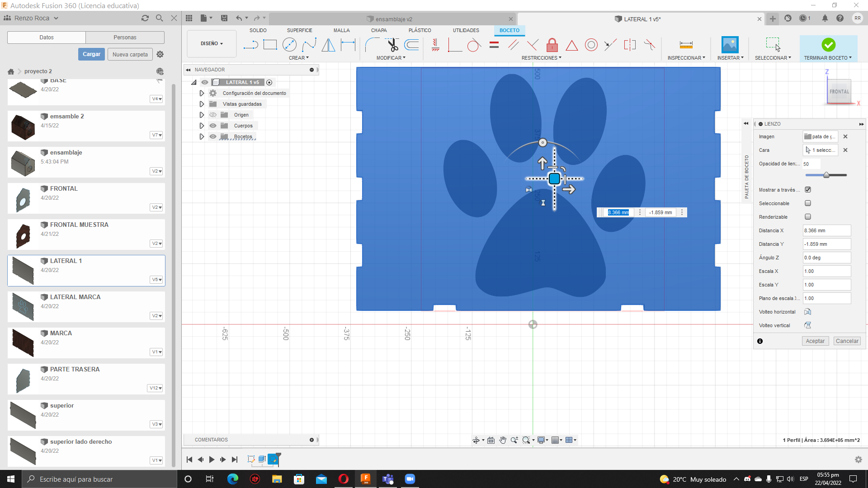Toggle the Mostrar a través checkbox
868x488 pixels.
[x=808, y=190]
